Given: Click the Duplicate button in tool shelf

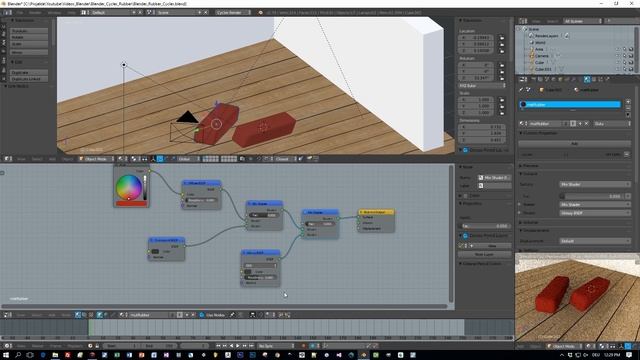Looking at the screenshot, I should pyautogui.click(x=29, y=72).
